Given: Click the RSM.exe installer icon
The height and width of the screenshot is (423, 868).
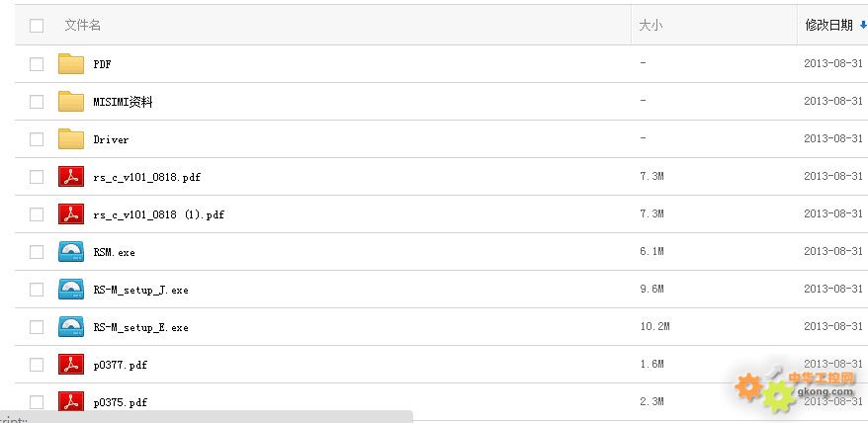Looking at the screenshot, I should (71, 252).
